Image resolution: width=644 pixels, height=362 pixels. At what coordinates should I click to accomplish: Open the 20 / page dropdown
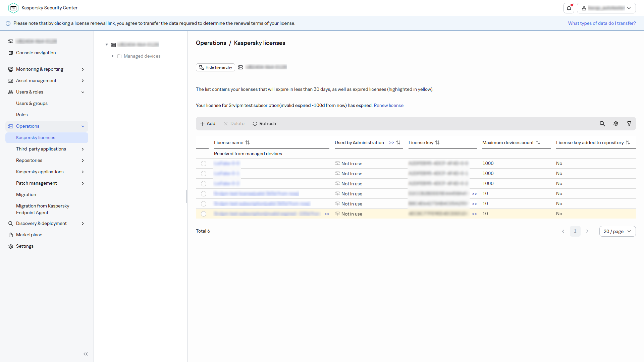(618, 231)
